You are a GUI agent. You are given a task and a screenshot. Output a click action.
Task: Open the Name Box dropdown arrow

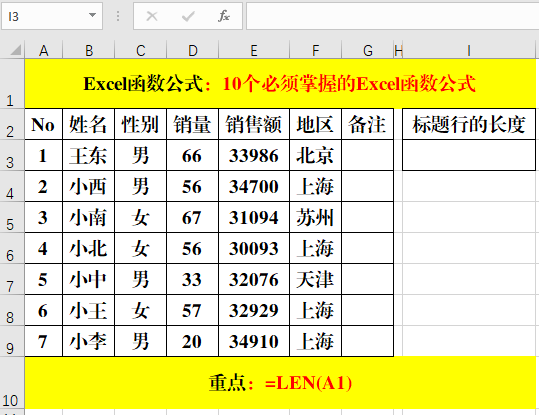[92, 15]
